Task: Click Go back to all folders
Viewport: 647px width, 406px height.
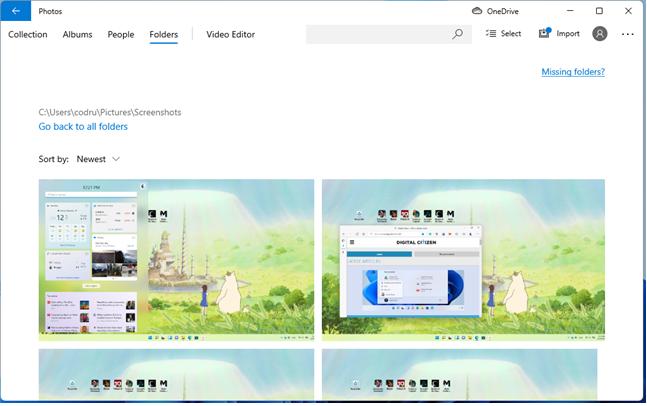Action: [83, 127]
